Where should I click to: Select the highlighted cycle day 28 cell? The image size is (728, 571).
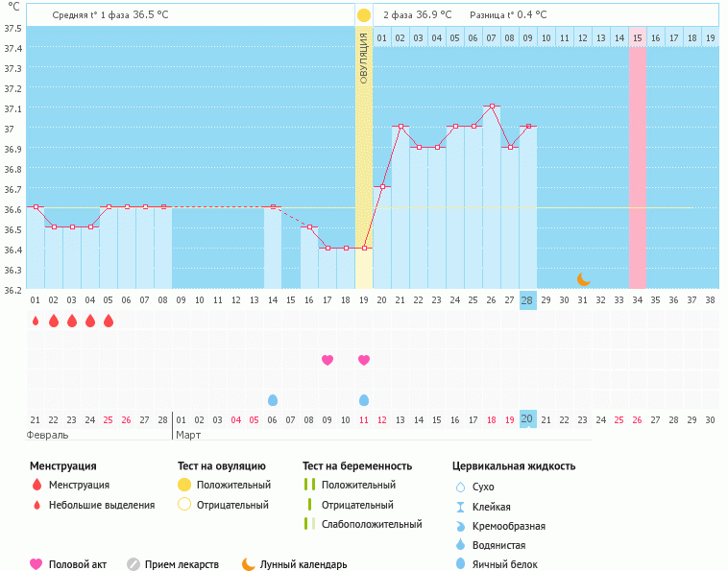point(527,299)
